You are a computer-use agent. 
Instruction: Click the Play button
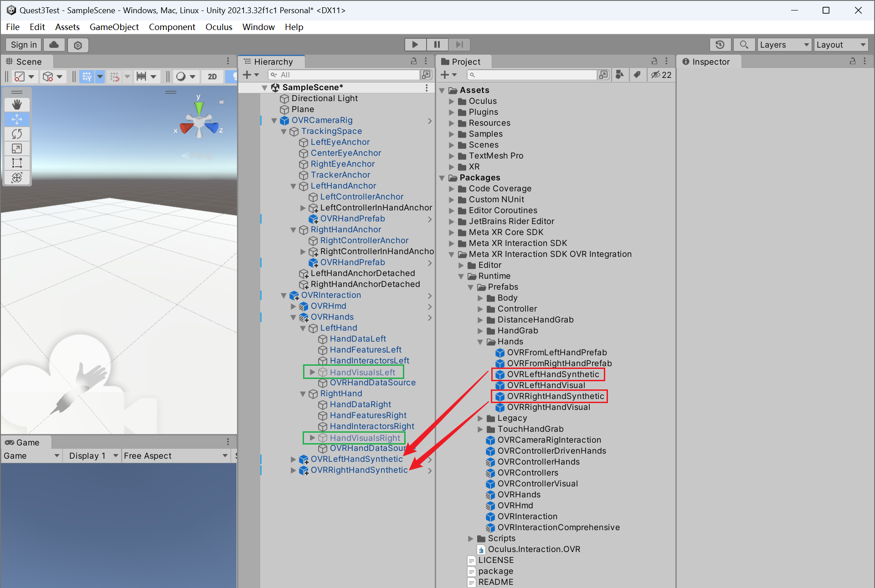415,45
